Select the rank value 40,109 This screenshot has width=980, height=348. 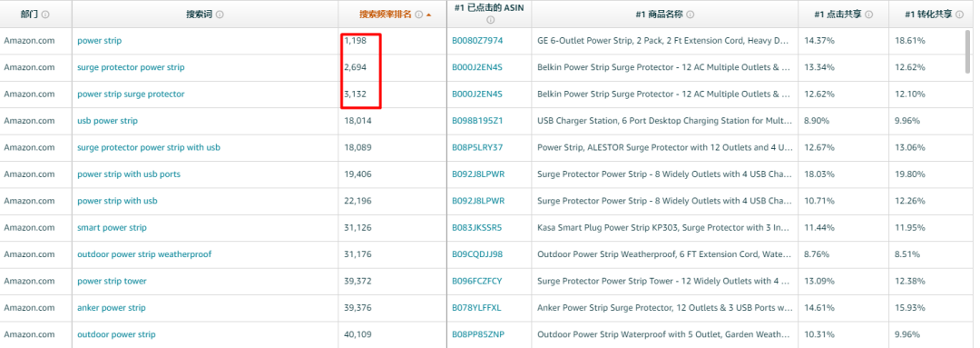coord(358,334)
